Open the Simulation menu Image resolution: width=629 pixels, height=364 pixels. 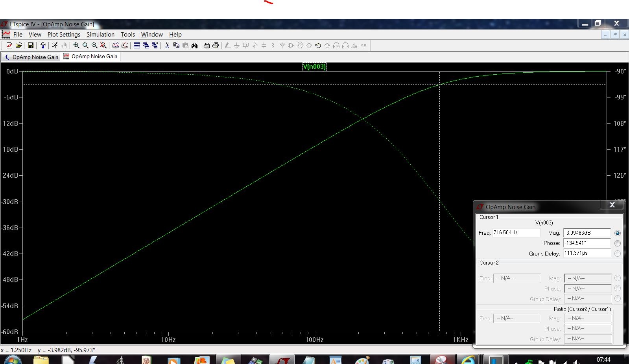click(100, 35)
